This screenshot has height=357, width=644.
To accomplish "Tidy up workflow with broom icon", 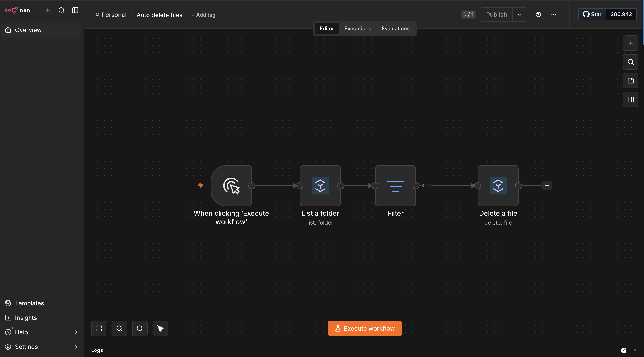I will [x=160, y=328].
